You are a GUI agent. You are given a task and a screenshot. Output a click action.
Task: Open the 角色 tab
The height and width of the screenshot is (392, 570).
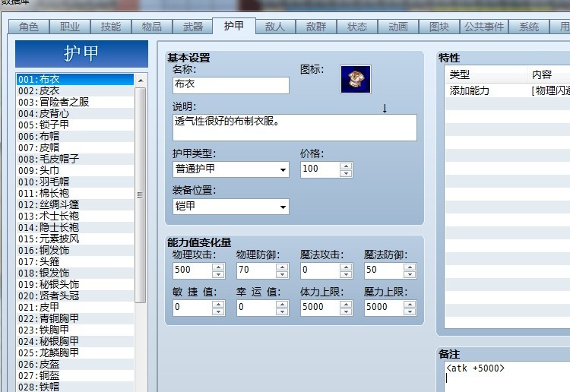point(29,27)
